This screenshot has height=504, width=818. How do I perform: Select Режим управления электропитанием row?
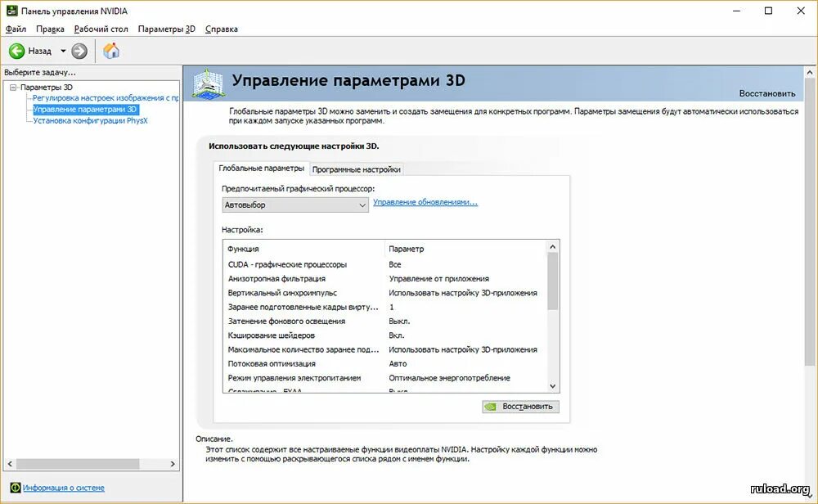[x=385, y=378]
